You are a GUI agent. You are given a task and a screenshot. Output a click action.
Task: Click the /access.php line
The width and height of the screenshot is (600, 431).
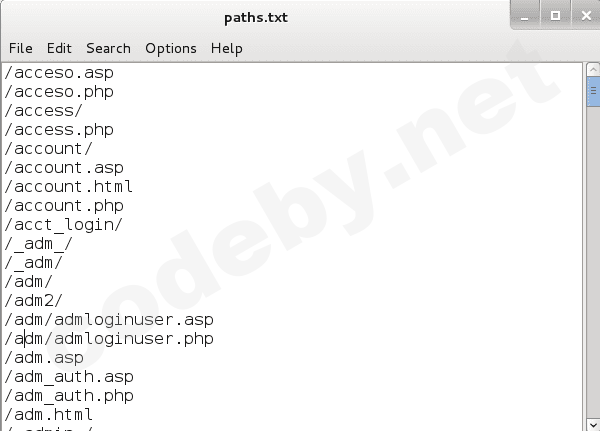pyautogui.click(x=59, y=130)
